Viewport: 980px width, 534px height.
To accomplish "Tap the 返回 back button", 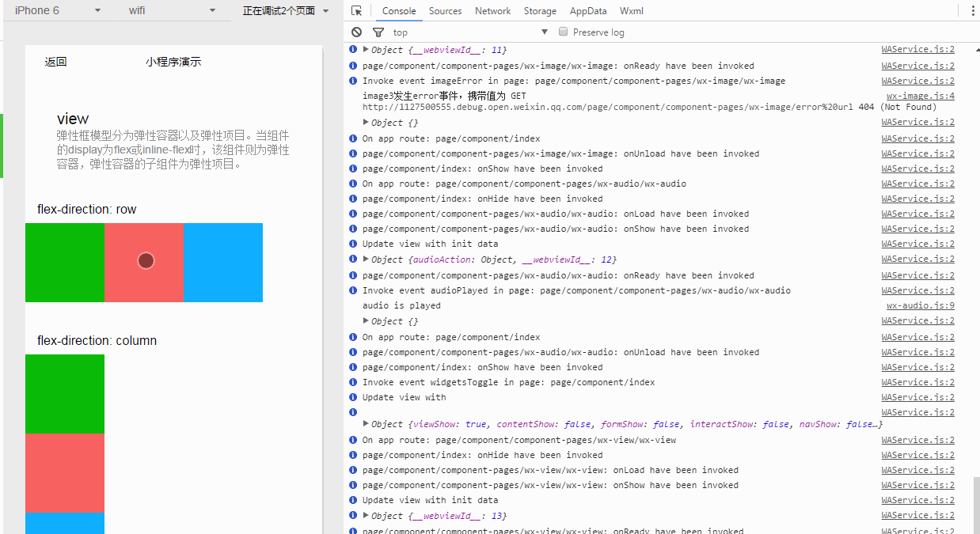I will [55, 62].
